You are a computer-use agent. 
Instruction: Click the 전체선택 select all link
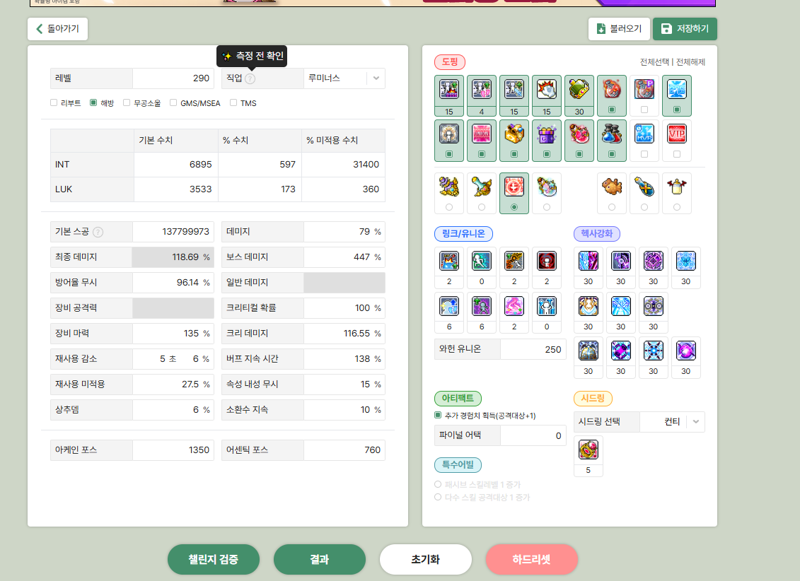pos(655,62)
